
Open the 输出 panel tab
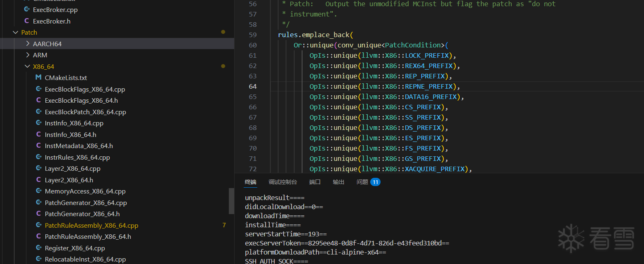(338, 182)
